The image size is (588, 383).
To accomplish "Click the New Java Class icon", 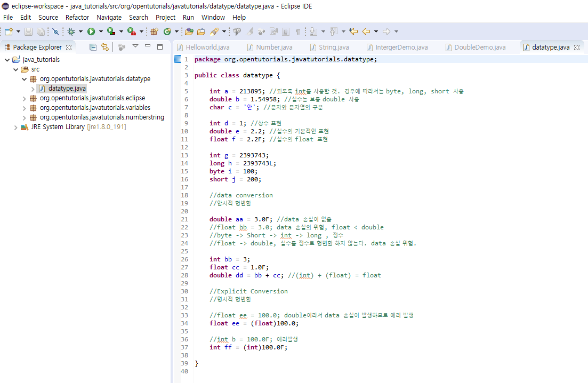I will click(x=167, y=32).
